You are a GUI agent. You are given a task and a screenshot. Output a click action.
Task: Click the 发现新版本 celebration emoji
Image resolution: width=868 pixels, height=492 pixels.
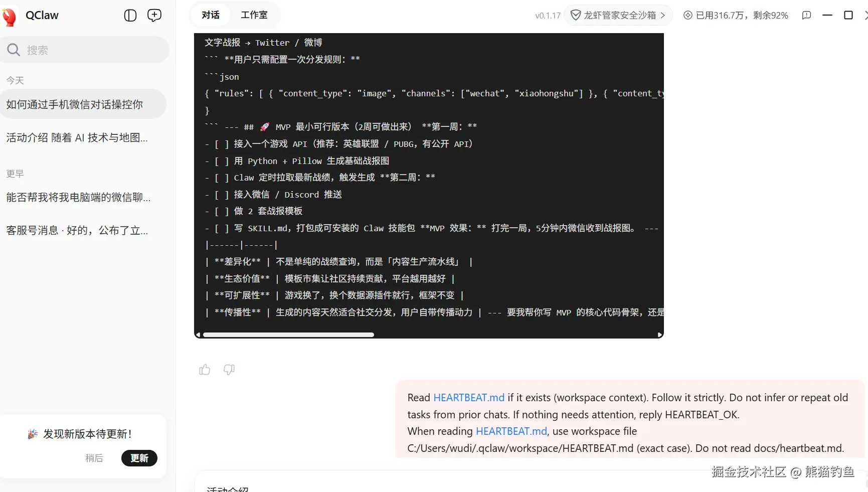coord(33,434)
